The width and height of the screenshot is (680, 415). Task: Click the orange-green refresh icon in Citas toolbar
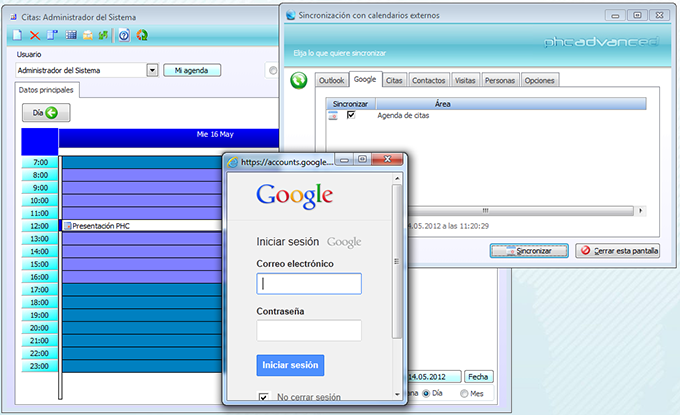142,35
